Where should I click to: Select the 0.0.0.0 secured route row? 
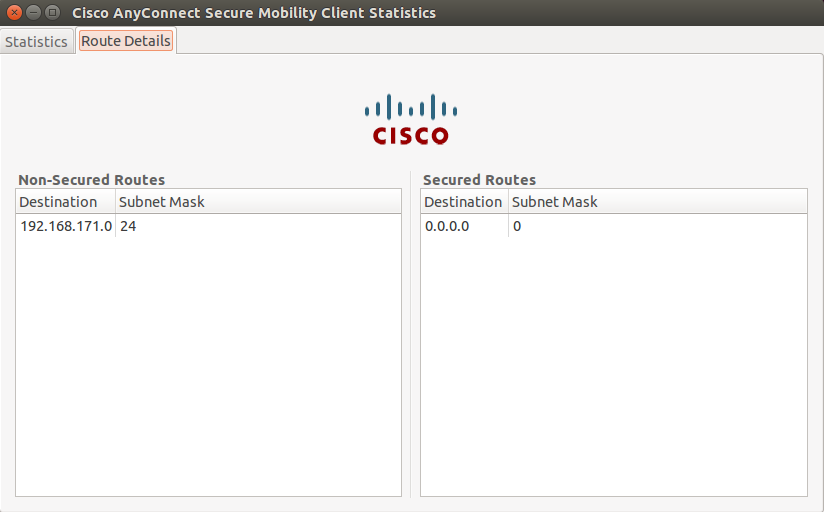coord(447,226)
